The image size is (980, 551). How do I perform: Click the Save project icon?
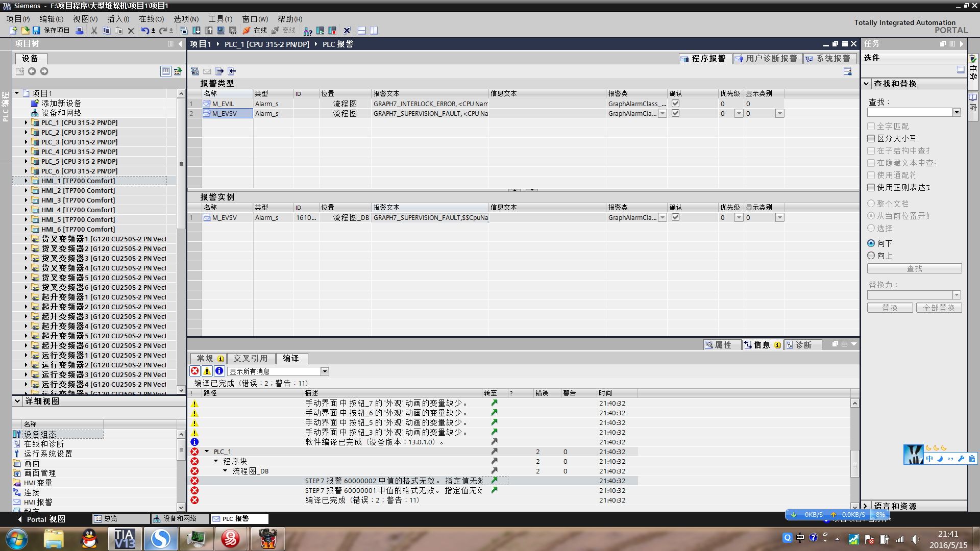point(36,31)
